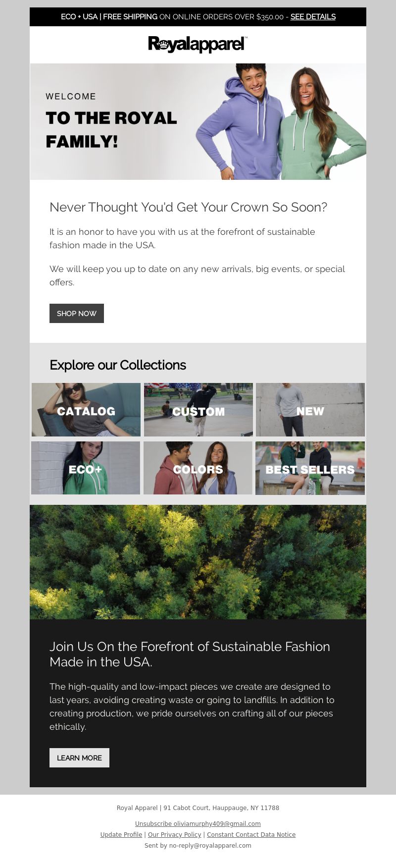Click the forest aerial image
The height and width of the screenshot is (868, 396).
click(x=198, y=562)
